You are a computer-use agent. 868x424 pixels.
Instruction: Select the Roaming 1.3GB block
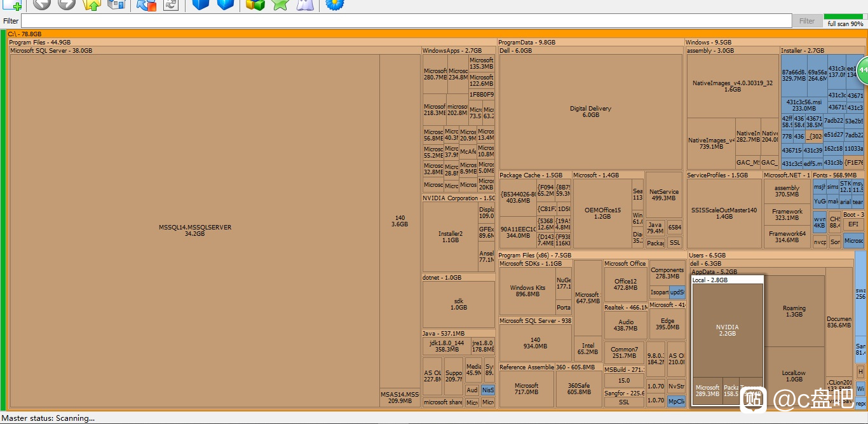[x=794, y=311]
